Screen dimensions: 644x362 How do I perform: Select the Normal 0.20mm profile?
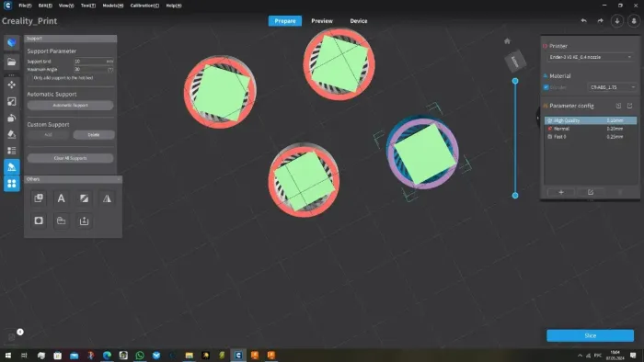point(591,129)
